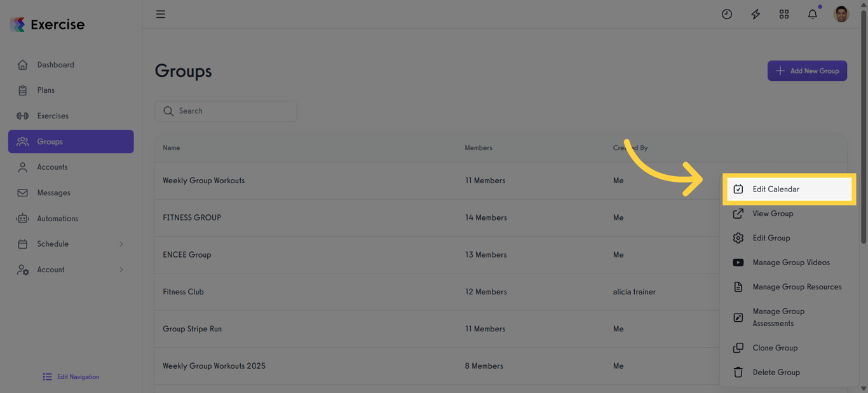Expand the Schedule section chevron
This screenshot has width=868, height=393.
pyautogui.click(x=121, y=244)
